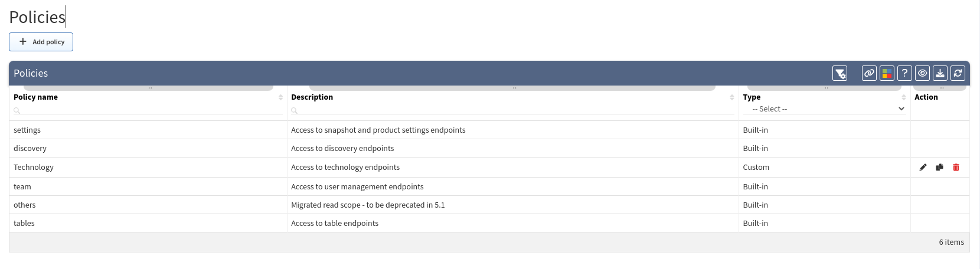Open the advanced filter settings icon

(x=839, y=73)
